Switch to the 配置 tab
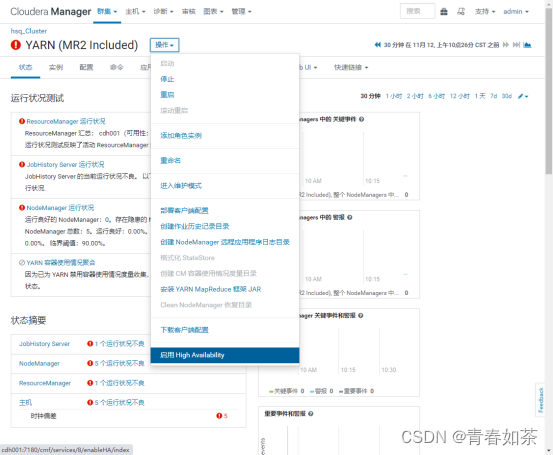Screen dimensions: 553x455 coord(86,67)
